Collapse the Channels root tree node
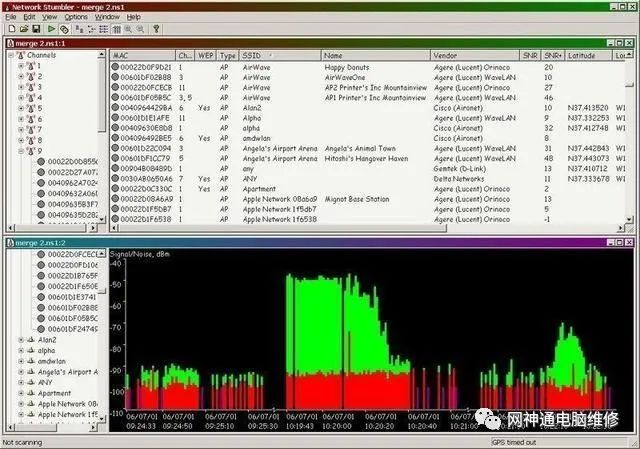640x449 pixels. coord(11,55)
